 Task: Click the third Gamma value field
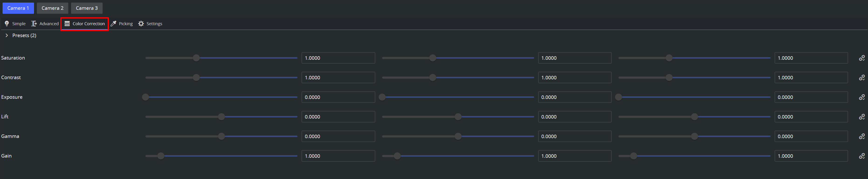point(811,136)
